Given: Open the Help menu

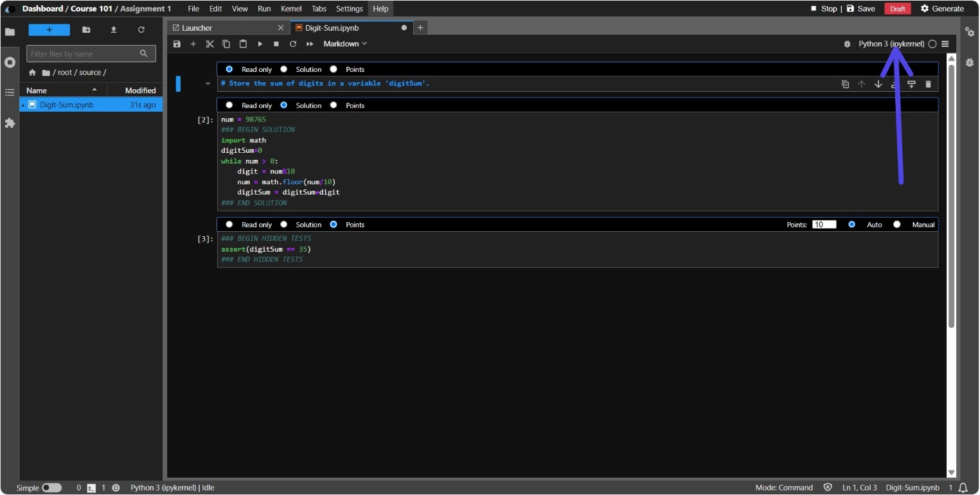Looking at the screenshot, I should 380,9.
